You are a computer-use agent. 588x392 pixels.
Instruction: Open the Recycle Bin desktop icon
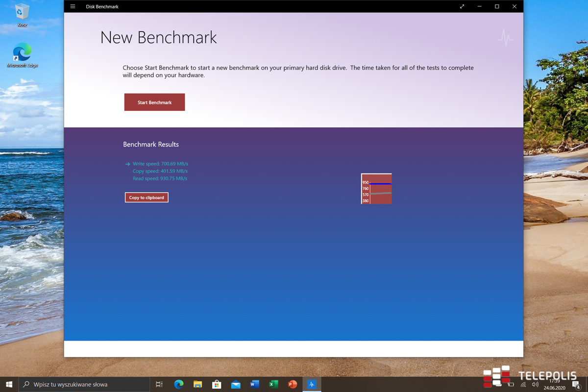[x=22, y=15]
